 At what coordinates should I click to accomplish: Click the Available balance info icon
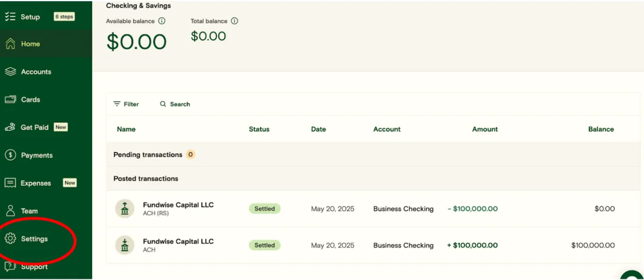162,21
